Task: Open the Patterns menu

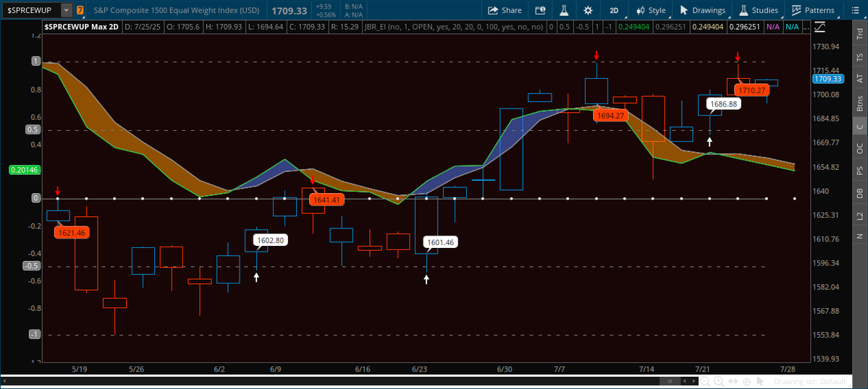Action: tap(813, 10)
